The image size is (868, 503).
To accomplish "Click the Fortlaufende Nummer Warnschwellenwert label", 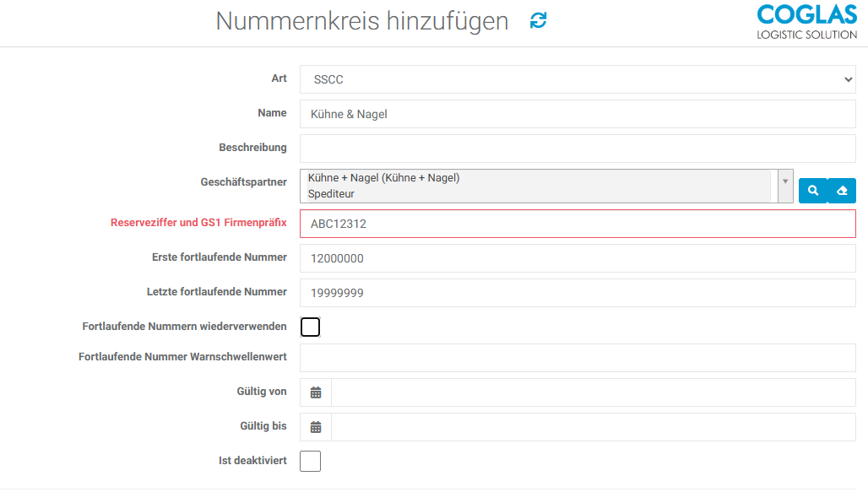I will point(182,357).
